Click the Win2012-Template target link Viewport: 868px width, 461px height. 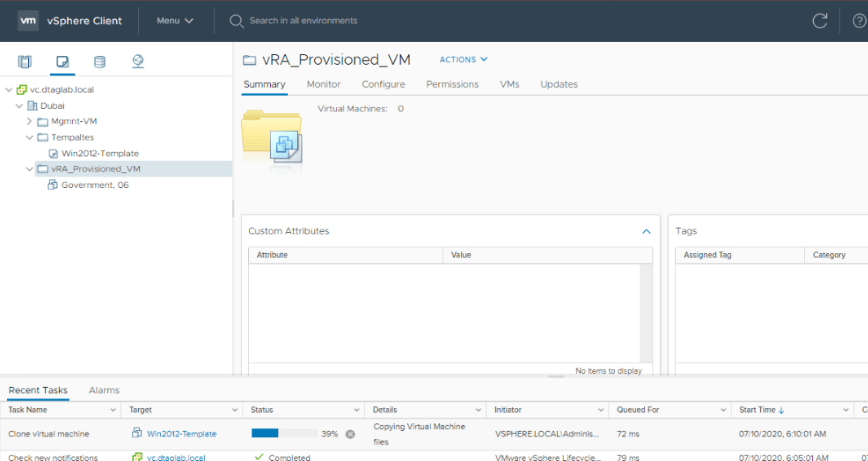point(181,434)
